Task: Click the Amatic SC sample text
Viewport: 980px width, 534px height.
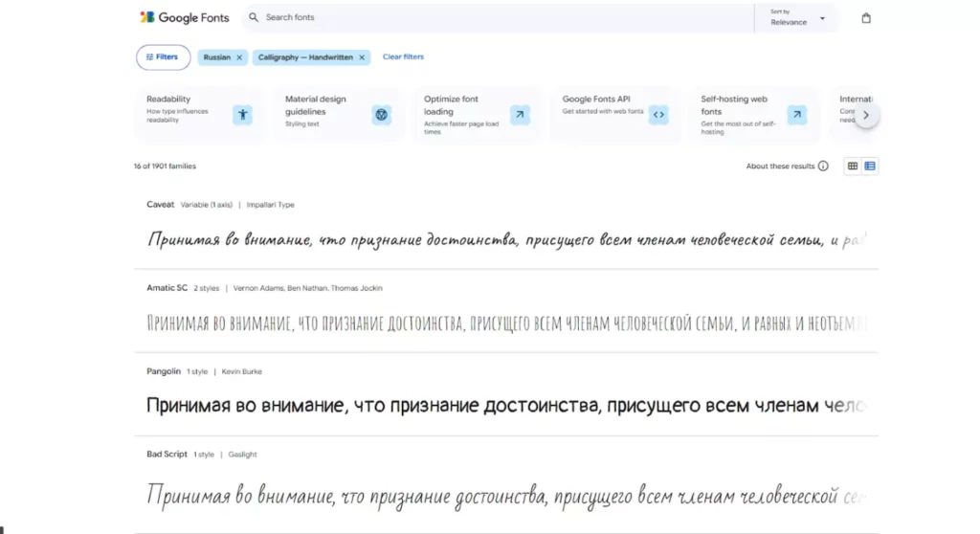Action: point(506,323)
